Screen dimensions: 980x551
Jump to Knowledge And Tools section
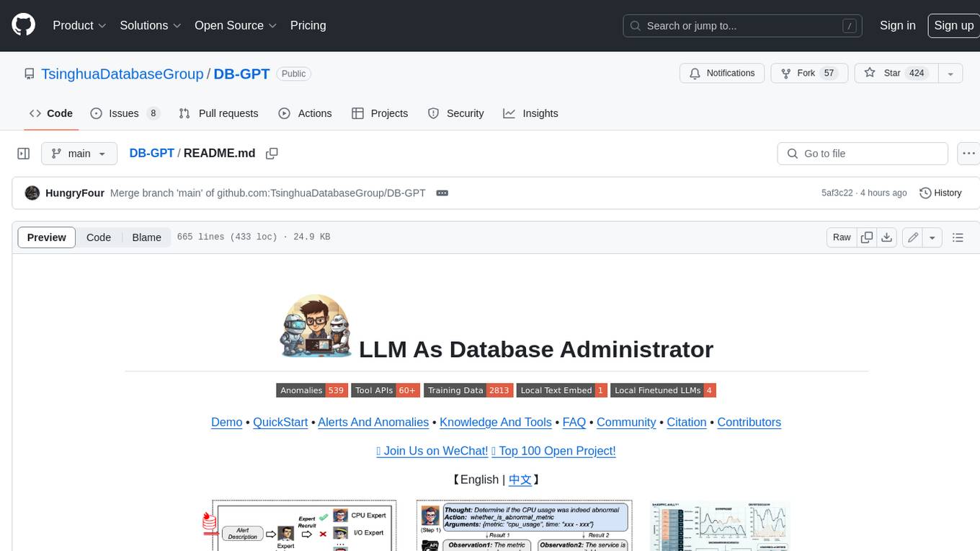click(496, 423)
